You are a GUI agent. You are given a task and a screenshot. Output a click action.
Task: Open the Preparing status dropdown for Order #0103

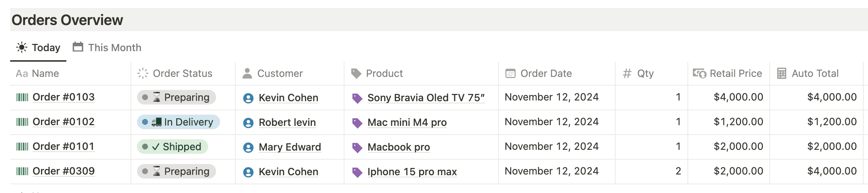pyautogui.click(x=177, y=97)
